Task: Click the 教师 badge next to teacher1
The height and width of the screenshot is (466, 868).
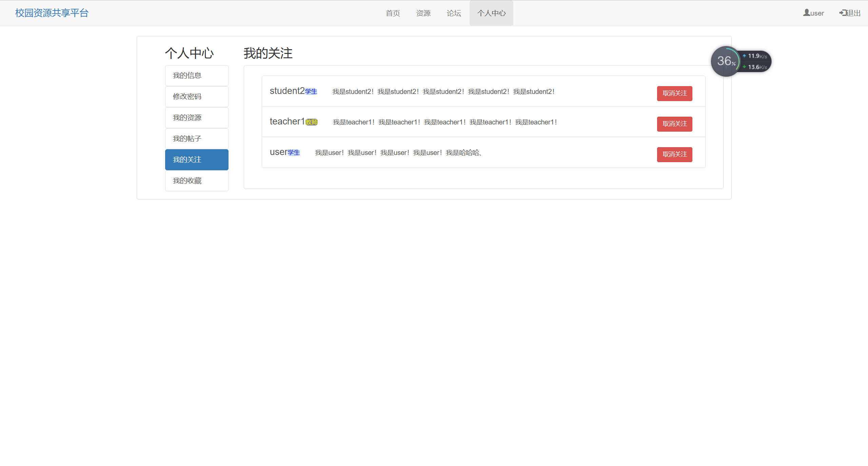Action: [312, 122]
